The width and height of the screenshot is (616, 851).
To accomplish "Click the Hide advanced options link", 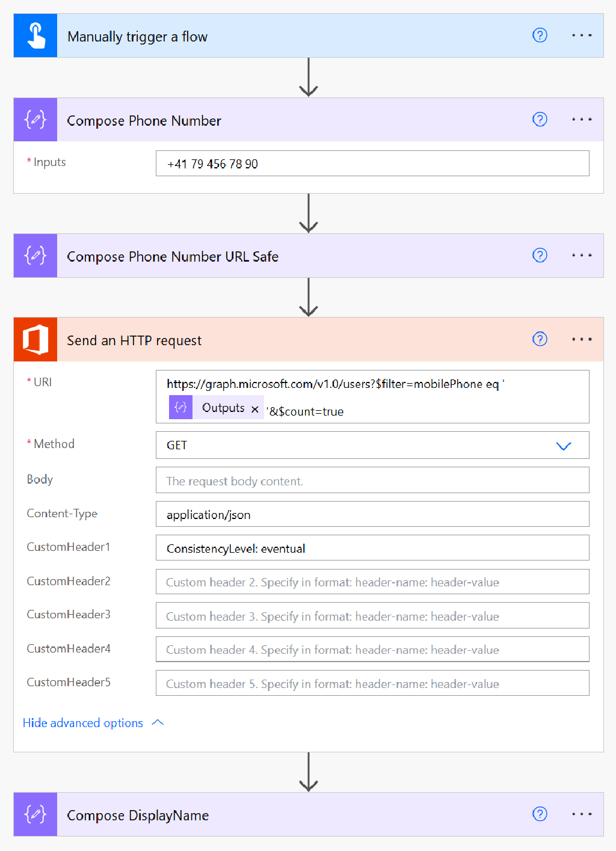I will pyautogui.click(x=82, y=722).
